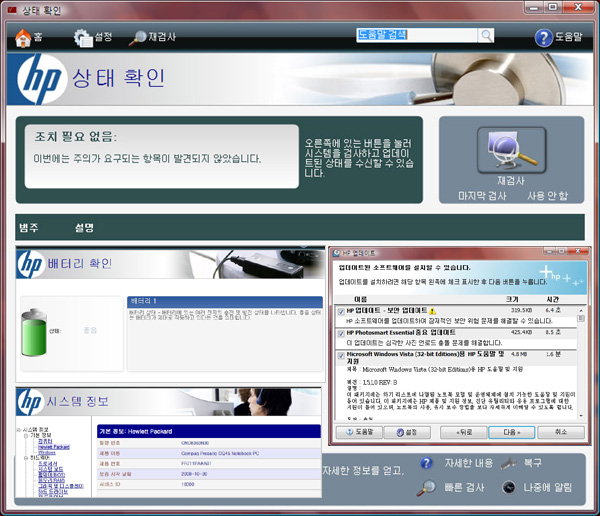Image resolution: width=600 pixels, height=516 pixels.
Task: Select Windows in the system info tree
Action: (x=47, y=452)
